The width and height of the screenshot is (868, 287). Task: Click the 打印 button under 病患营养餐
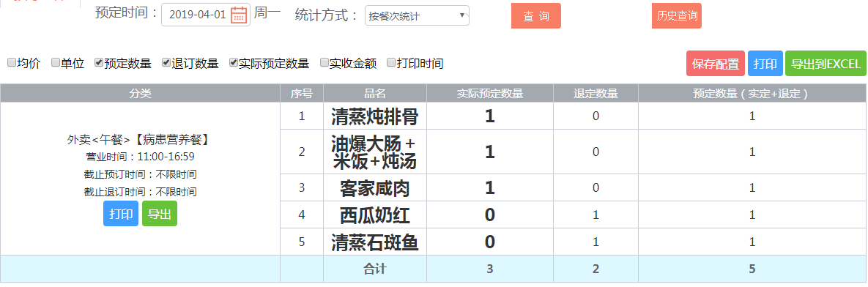[121, 214]
